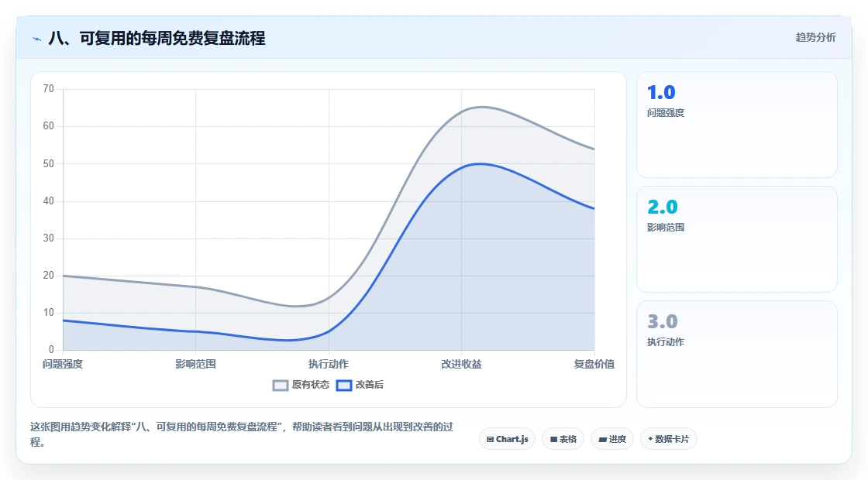Click the 趋势分析 label in header
868x480 pixels.
point(815,38)
